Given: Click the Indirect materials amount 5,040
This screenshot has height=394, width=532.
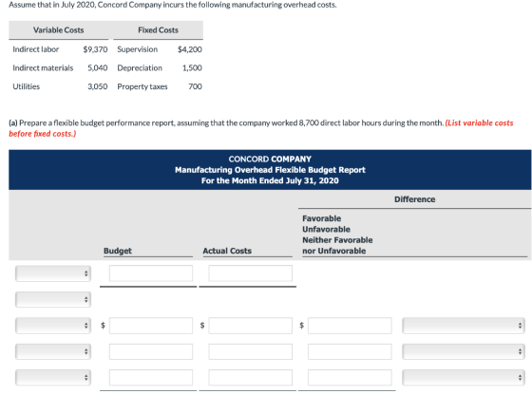Looking at the screenshot, I should [98, 67].
